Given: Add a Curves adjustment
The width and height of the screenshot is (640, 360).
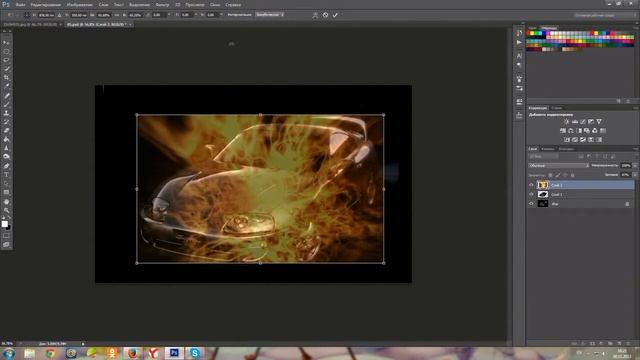Looking at the screenshot, I should tap(583, 122).
